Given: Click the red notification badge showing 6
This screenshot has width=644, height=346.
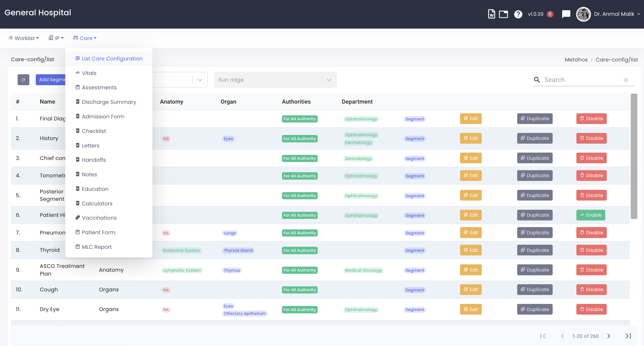Looking at the screenshot, I should (550, 14).
